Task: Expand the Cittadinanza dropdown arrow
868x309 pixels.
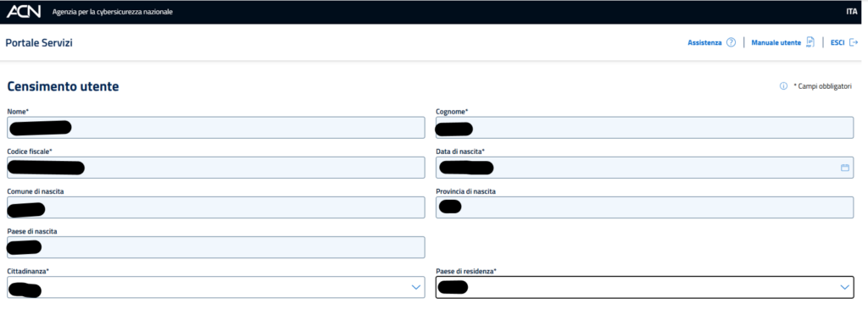Action: [416, 287]
